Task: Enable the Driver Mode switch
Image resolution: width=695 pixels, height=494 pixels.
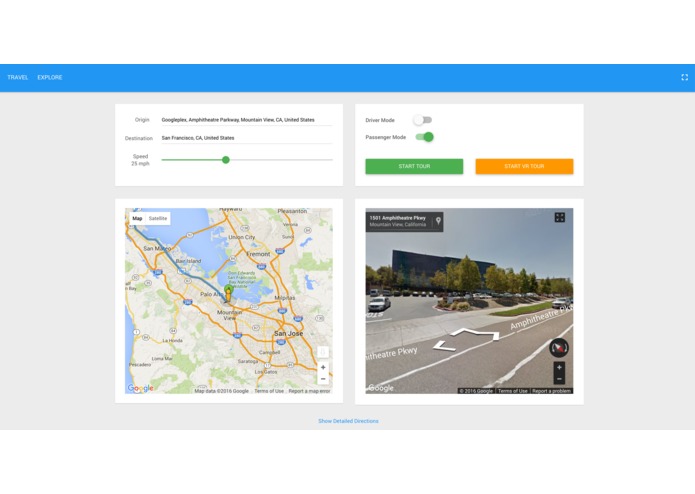Action: click(423, 120)
